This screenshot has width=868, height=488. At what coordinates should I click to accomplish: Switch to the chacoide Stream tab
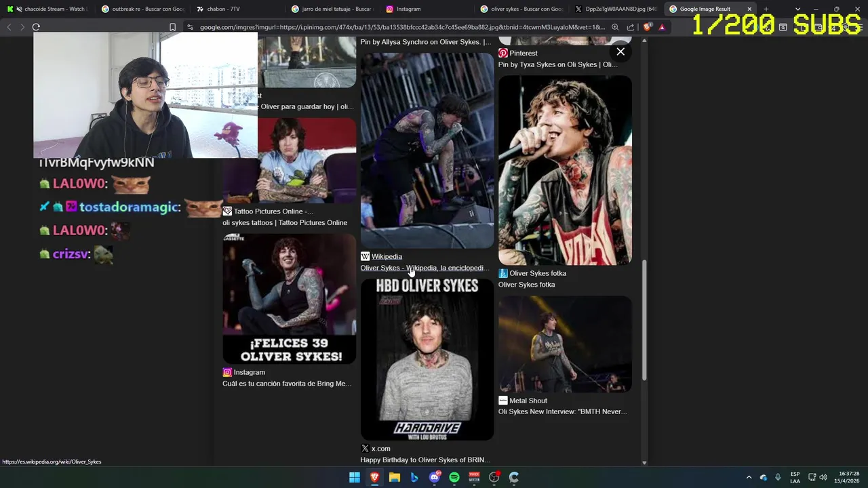click(x=47, y=9)
